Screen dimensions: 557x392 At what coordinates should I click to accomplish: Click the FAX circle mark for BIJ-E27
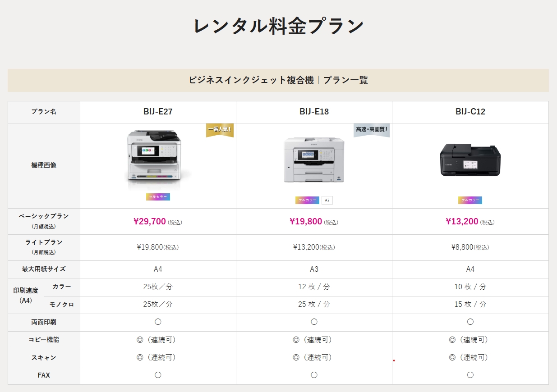pyautogui.click(x=158, y=375)
